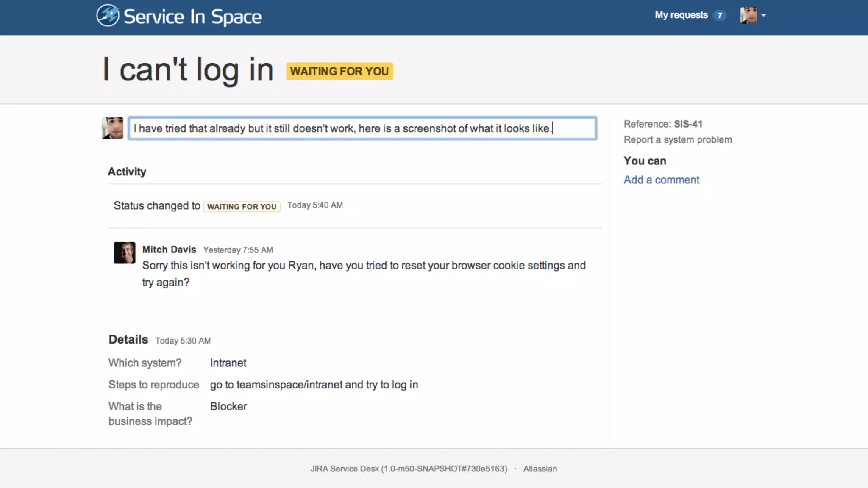Click Report a system problem text

pos(678,140)
